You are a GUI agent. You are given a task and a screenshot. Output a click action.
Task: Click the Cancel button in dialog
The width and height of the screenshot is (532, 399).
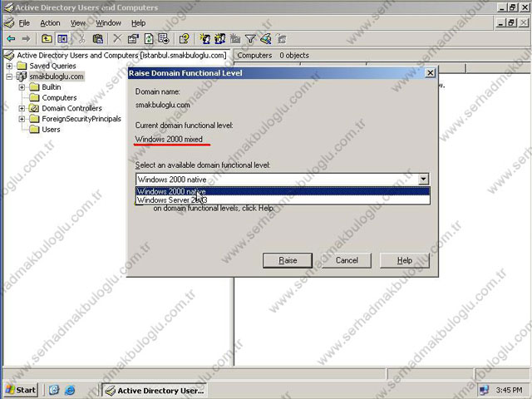point(347,260)
